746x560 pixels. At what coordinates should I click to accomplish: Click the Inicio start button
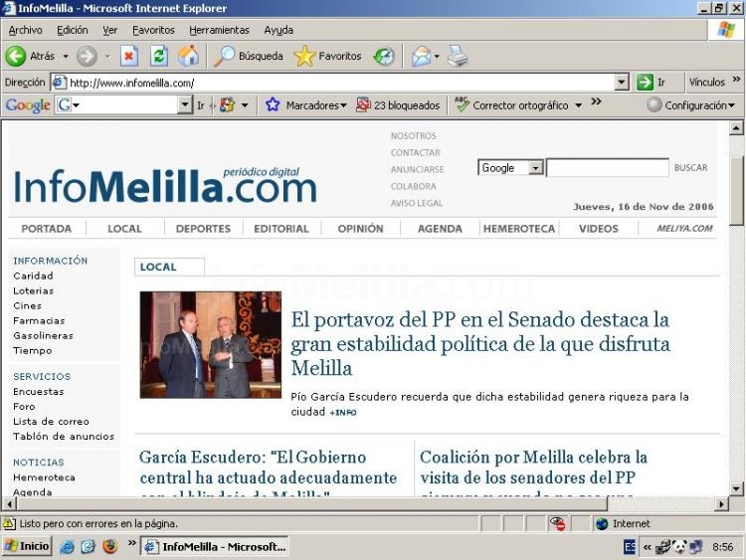(x=27, y=546)
